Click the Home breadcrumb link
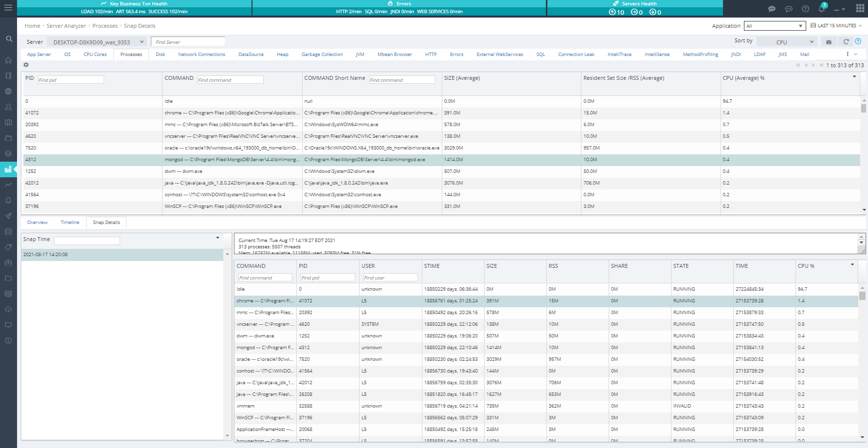Image resolution: width=868 pixels, height=448 pixels. 33,26
